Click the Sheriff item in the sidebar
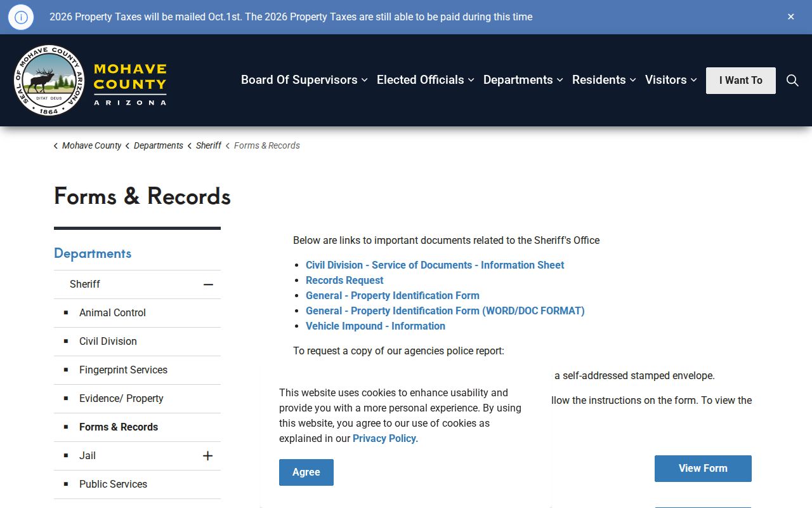812x508 pixels. point(85,284)
